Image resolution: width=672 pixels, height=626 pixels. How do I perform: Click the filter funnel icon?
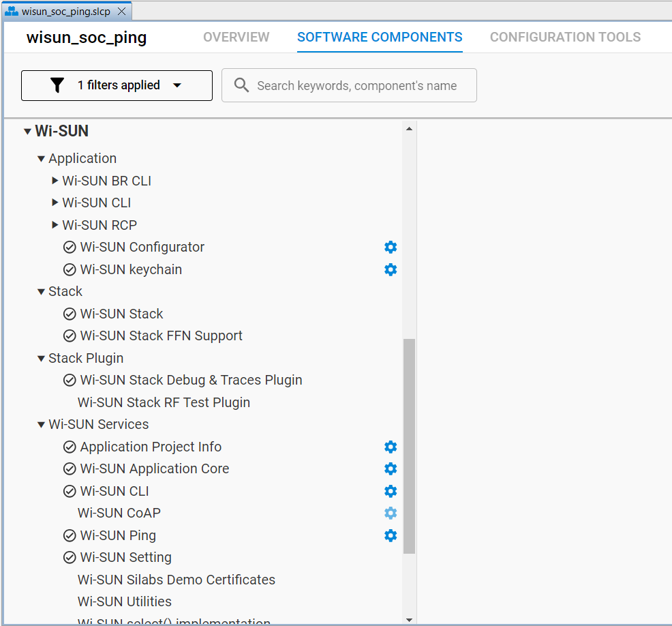pos(57,85)
